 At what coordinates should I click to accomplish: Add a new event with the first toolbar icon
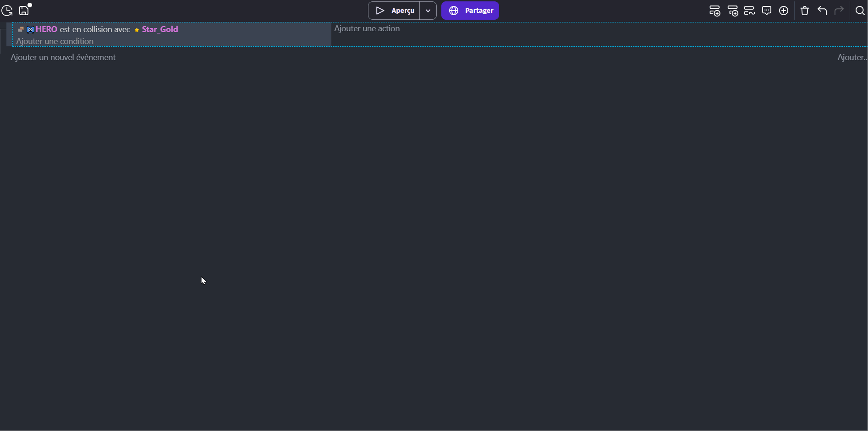point(714,11)
